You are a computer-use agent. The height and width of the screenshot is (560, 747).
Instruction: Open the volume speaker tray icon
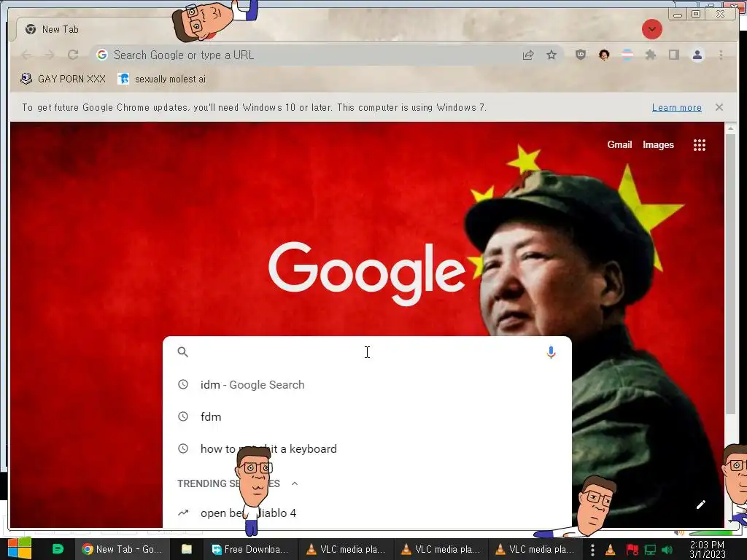(x=667, y=550)
